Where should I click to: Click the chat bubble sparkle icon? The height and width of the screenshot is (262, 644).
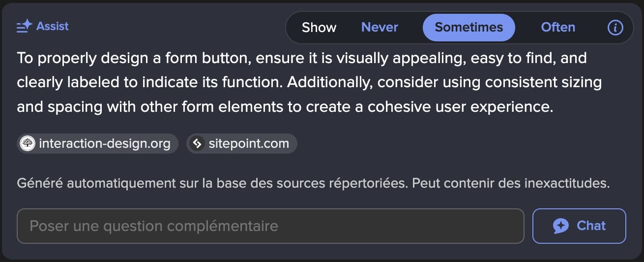pos(561,226)
